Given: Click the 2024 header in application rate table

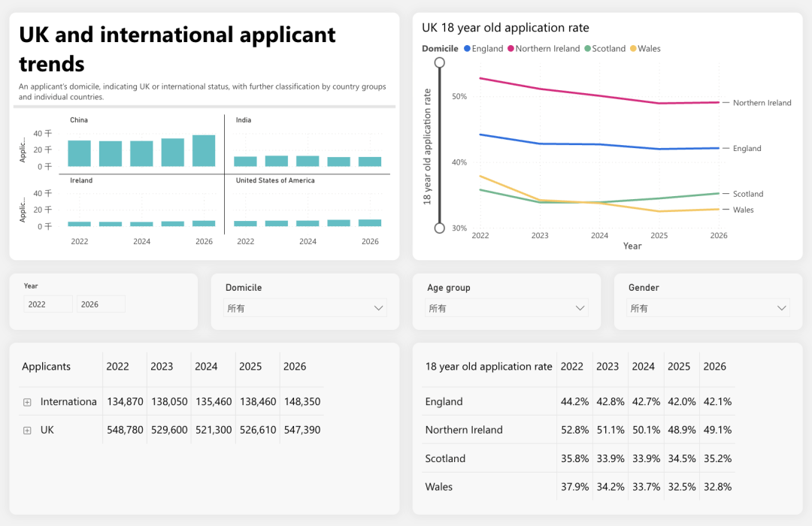Looking at the screenshot, I should click(643, 367).
